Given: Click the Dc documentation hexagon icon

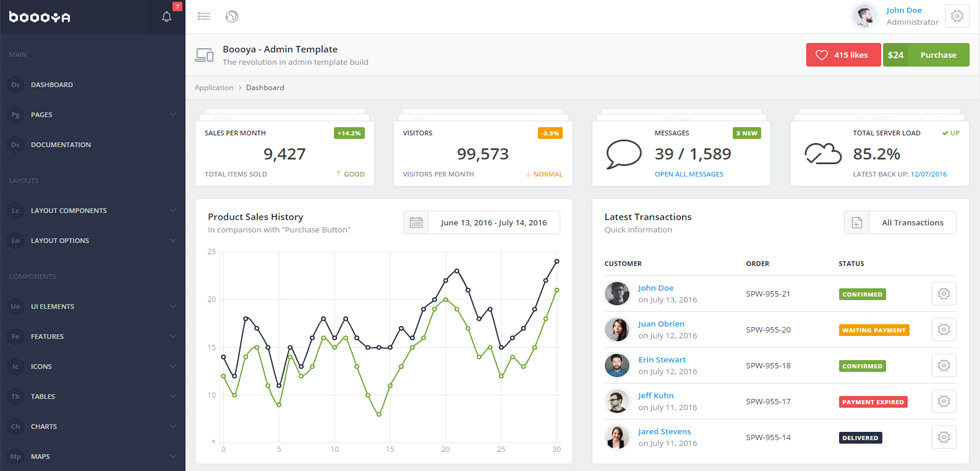Looking at the screenshot, I should coord(16,145).
